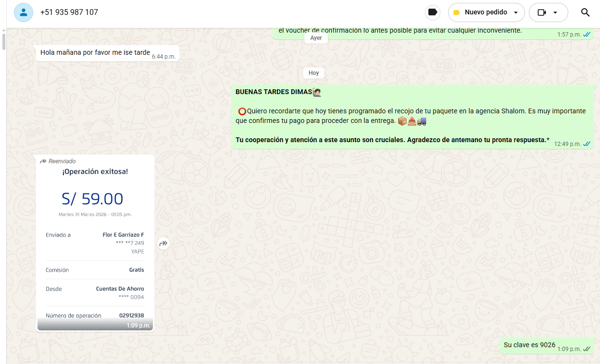Image resolution: width=600 pixels, height=364 pixels.
Task: Click forward arrow beside the payment receipt
Action: coord(163,243)
